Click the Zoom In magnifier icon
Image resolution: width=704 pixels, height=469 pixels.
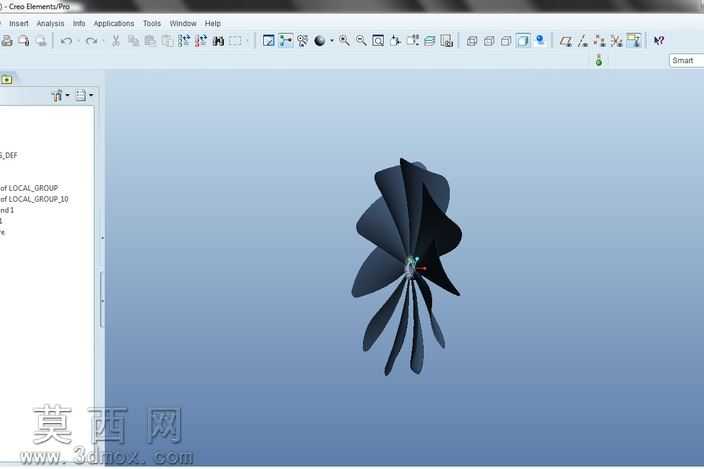click(344, 41)
